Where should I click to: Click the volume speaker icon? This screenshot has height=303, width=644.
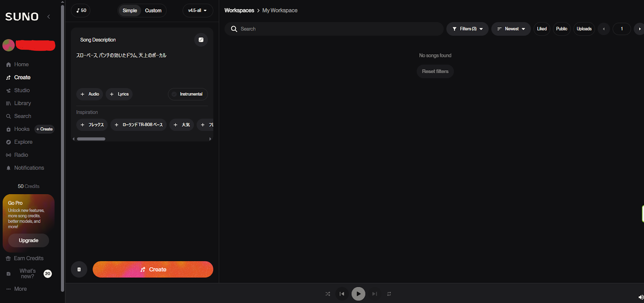pos(640,297)
